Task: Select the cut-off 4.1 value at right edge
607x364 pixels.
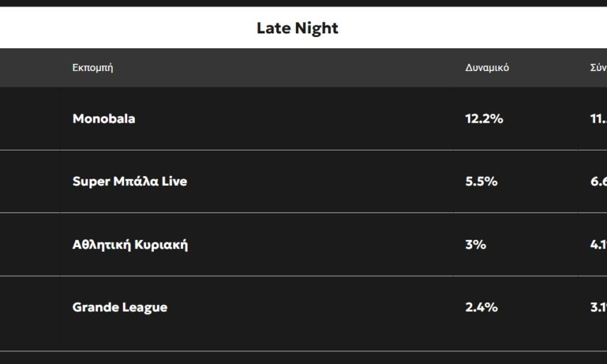Action: coord(598,245)
